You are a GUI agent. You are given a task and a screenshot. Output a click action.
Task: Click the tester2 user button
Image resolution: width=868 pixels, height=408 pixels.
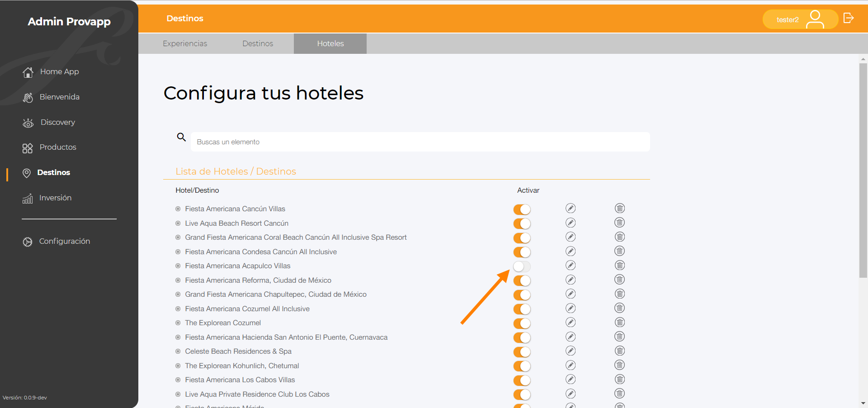click(800, 19)
